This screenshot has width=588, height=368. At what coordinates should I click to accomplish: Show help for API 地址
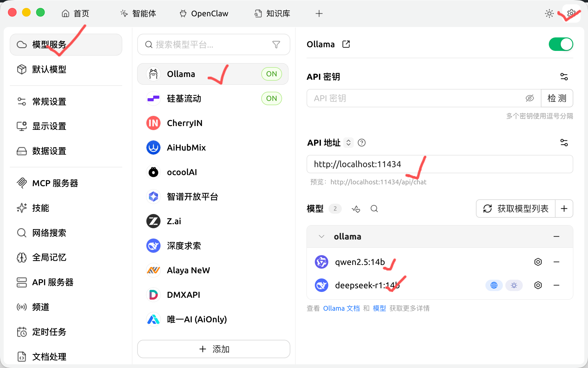click(362, 143)
